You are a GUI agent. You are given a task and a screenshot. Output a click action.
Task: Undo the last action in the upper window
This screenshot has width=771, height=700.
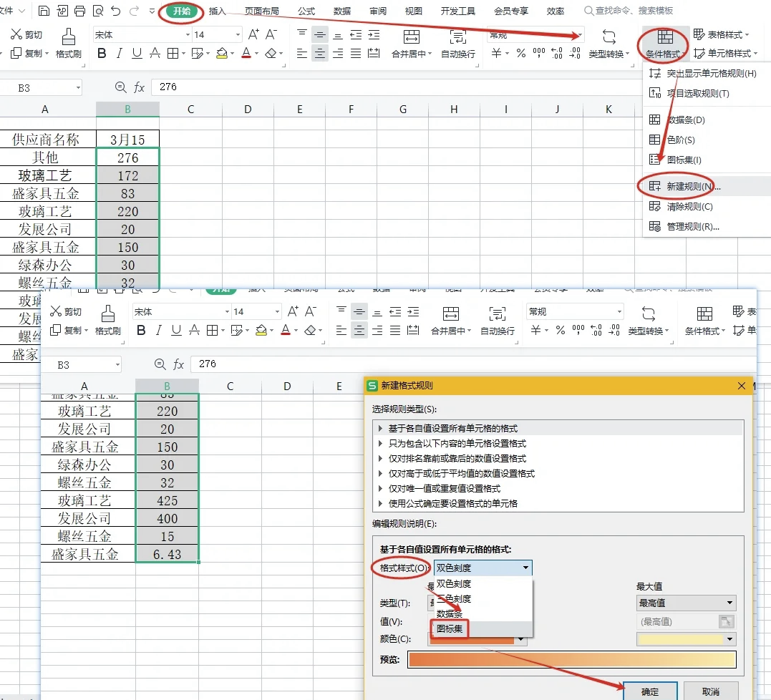coord(115,10)
